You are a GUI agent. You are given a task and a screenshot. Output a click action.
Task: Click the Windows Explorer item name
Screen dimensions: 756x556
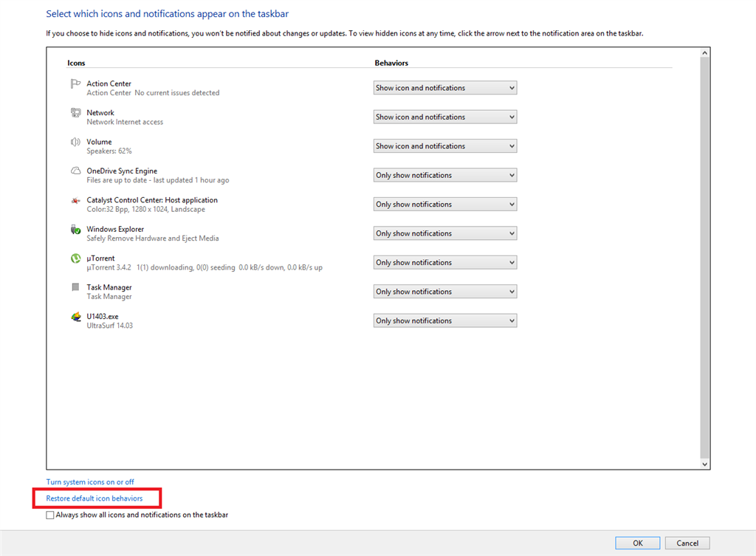pyautogui.click(x=115, y=229)
